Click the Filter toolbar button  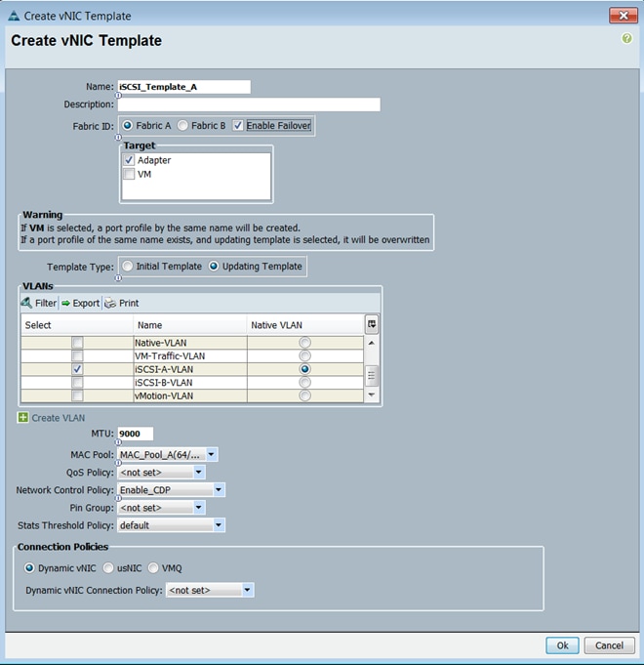tap(39, 303)
